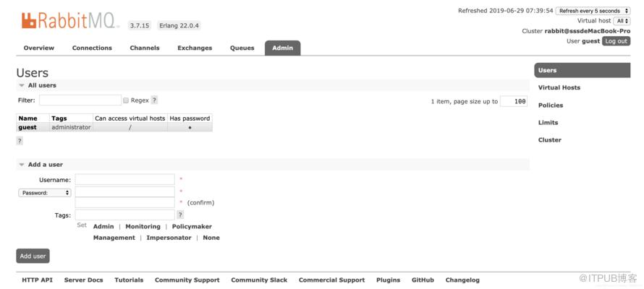Open the Changelog footer link
The height and width of the screenshot is (289, 644).
[x=462, y=280]
